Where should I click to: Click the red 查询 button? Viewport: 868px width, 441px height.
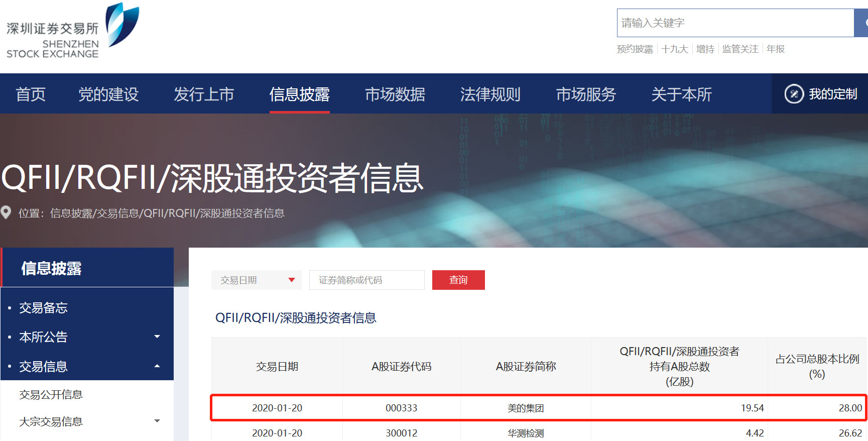pos(458,280)
